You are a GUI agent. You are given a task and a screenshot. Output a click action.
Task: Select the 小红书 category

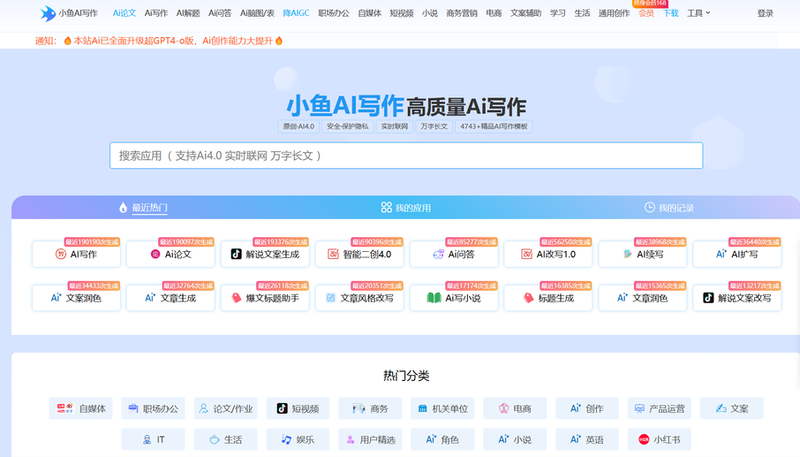tap(659, 440)
